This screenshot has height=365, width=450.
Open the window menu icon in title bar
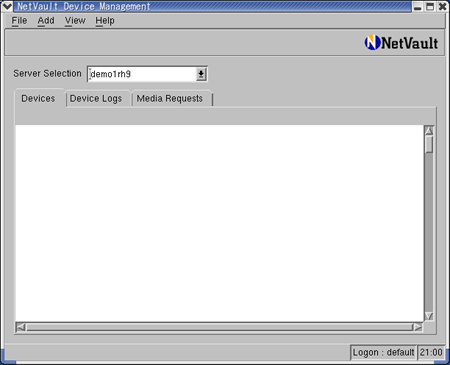point(7,6)
